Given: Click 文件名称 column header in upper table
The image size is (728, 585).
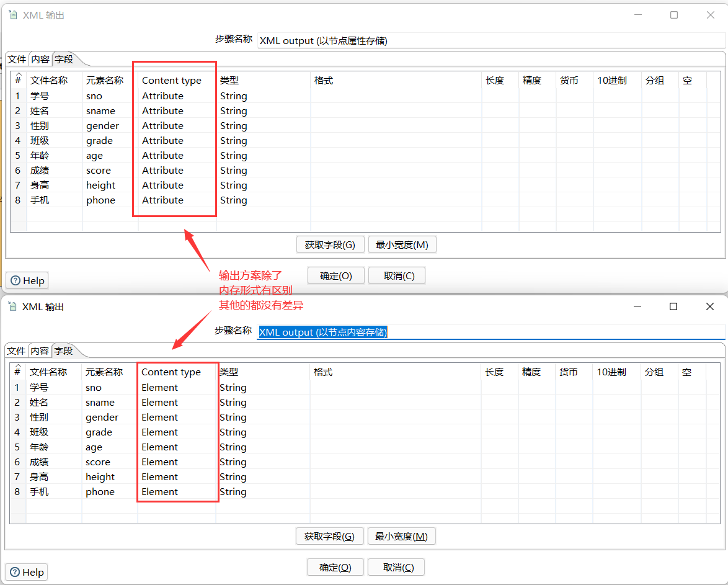Looking at the screenshot, I should point(55,81).
